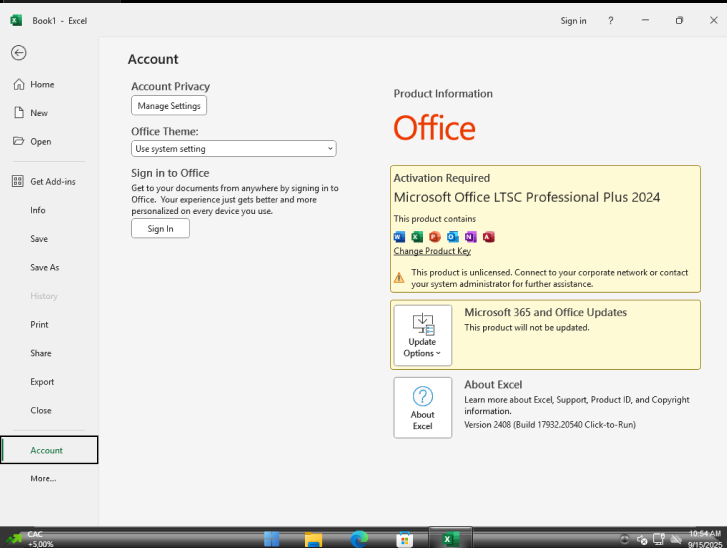Click the Manage Settings button

coord(169,106)
